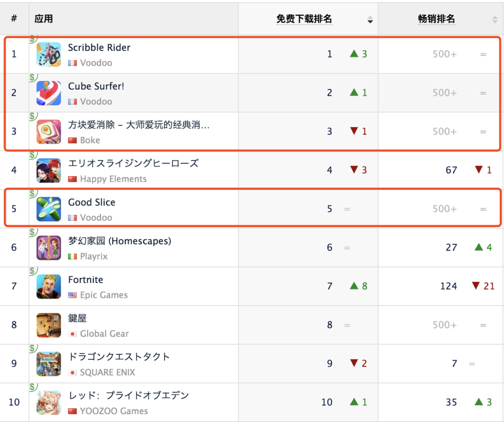The width and height of the screenshot is (504, 422).
Task: Click the Fortnite app icon
Action: (49, 286)
